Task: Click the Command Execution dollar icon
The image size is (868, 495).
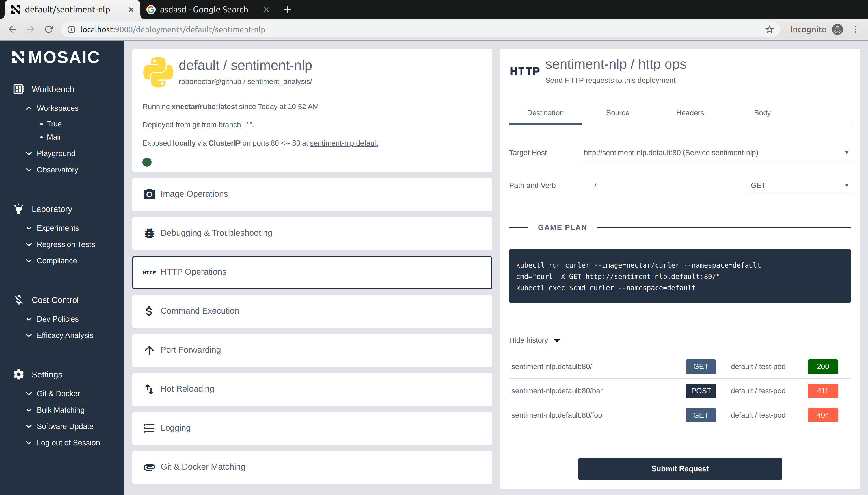Action: click(149, 311)
